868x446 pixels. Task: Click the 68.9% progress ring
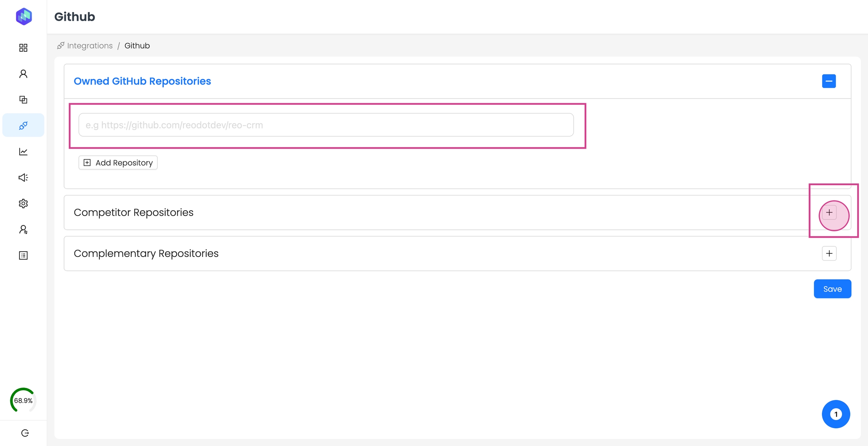pyautogui.click(x=23, y=400)
